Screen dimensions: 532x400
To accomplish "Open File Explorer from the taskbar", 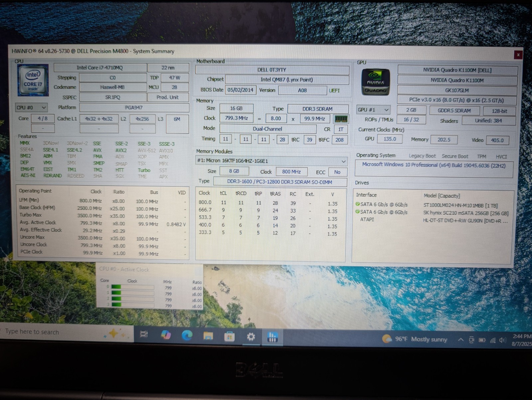I will tap(208, 336).
